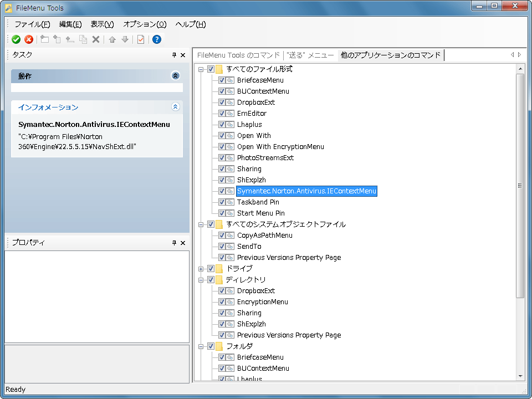The height and width of the screenshot is (399, 532).
Task: Click the Delete X toolbar icon
Action: pos(96,39)
